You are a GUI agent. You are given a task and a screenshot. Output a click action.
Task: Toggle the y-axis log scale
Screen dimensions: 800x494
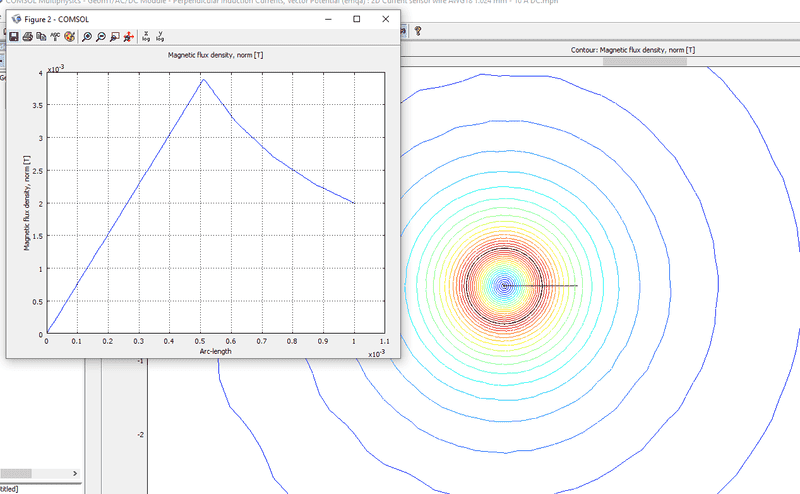pyautogui.click(x=160, y=36)
